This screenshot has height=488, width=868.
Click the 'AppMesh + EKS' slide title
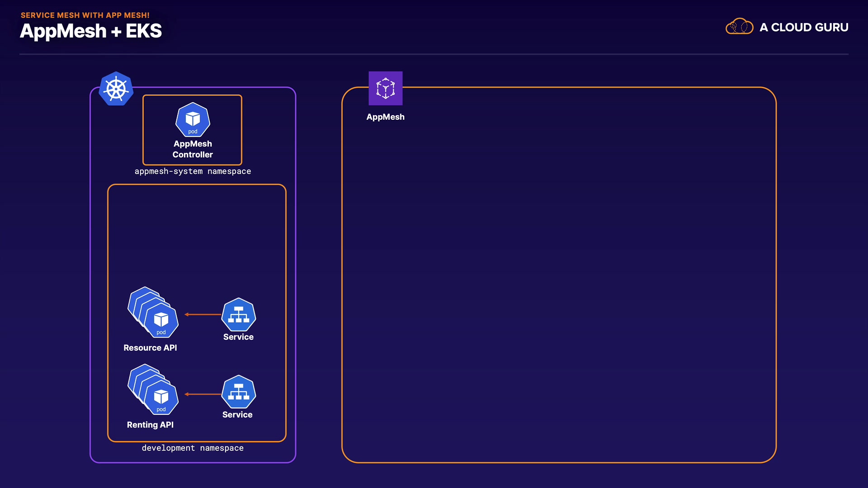pos(91,31)
